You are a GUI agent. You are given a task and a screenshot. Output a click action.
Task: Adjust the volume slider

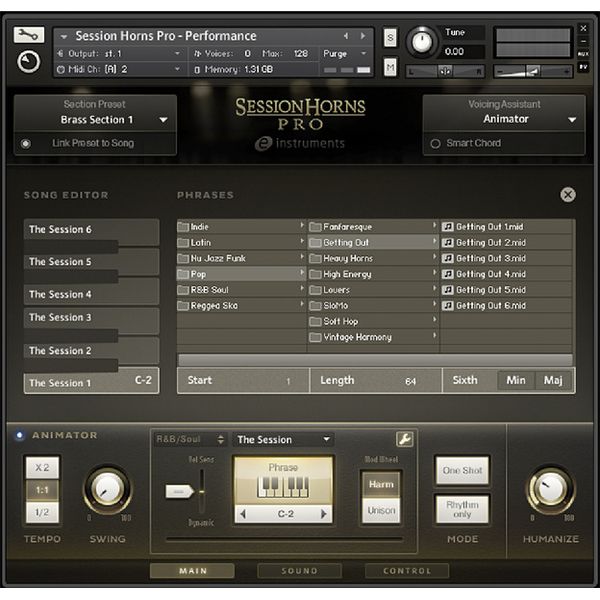point(533,71)
